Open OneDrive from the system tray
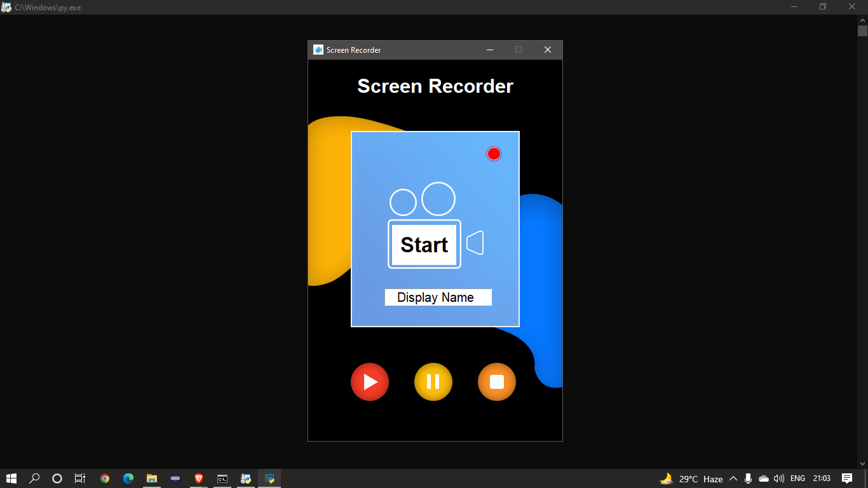Image resolution: width=868 pixels, height=488 pixels. pos(764,478)
